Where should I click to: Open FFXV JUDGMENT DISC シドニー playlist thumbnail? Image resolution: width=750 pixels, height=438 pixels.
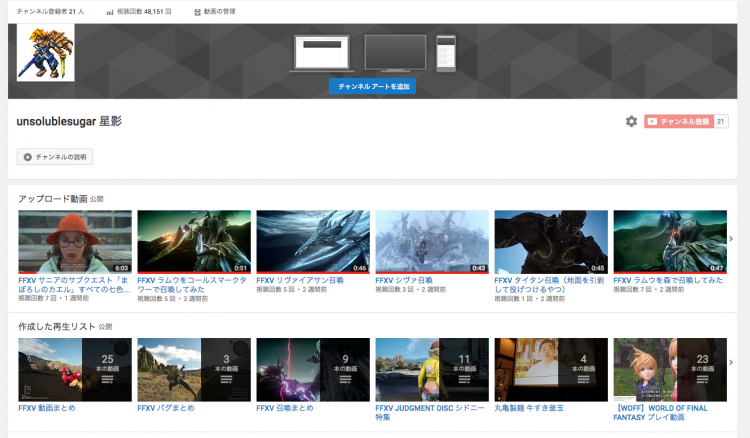tap(432, 370)
